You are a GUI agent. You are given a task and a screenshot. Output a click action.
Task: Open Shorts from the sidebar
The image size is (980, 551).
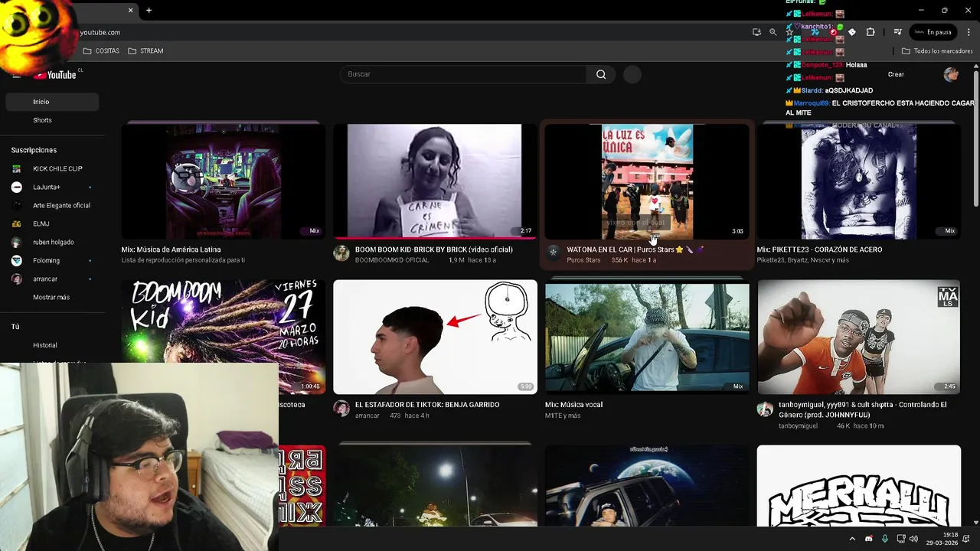click(52, 120)
